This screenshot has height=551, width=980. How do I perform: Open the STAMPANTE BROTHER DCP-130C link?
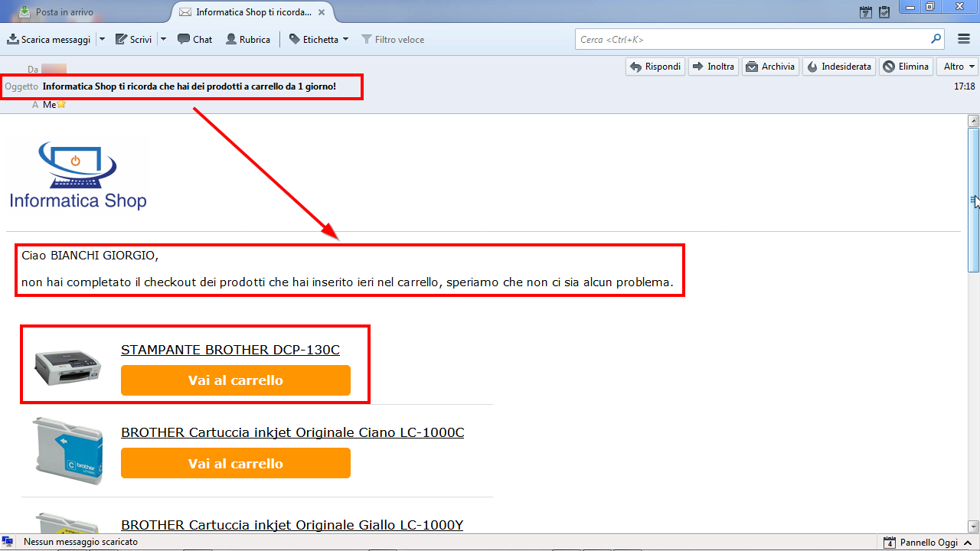[230, 350]
